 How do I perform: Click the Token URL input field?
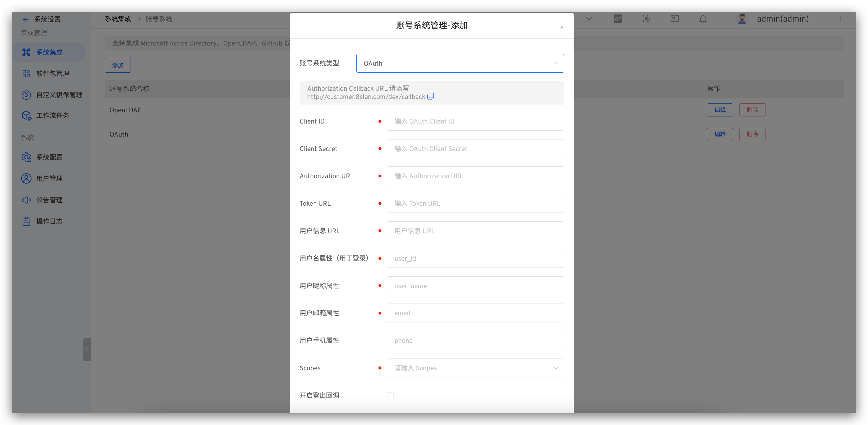475,204
